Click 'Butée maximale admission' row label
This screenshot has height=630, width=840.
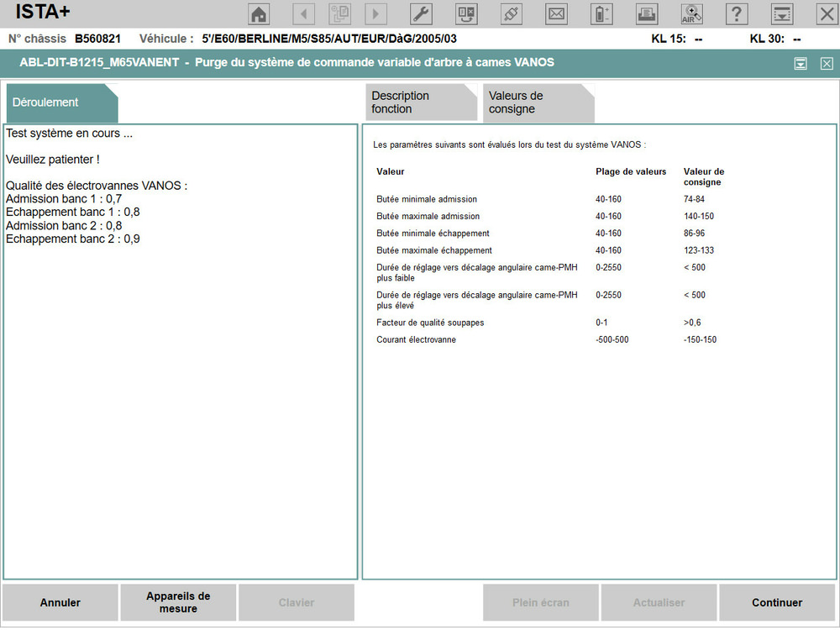428,217
